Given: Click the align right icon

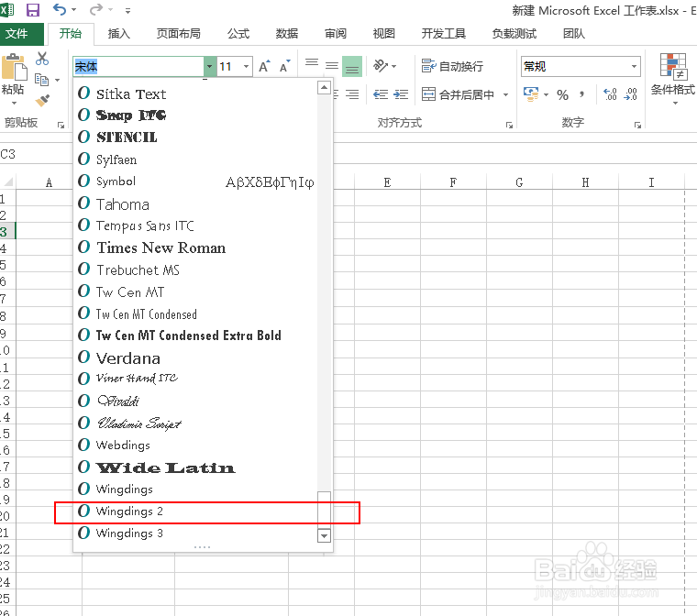Looking at the screenshot, I should pos(352,94).
